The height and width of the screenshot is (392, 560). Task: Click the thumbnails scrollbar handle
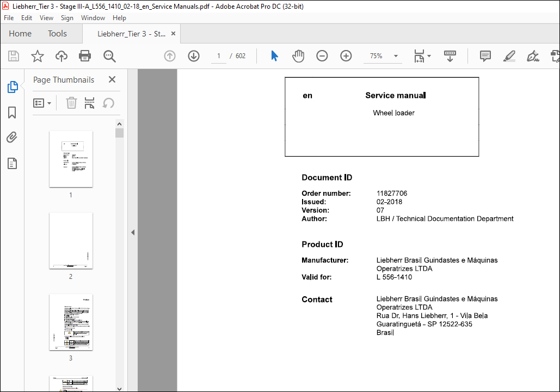click(x=119, y=133)
